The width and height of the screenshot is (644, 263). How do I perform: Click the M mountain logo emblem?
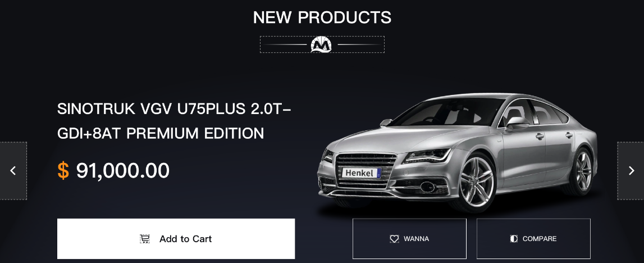(x=321, y=44)
